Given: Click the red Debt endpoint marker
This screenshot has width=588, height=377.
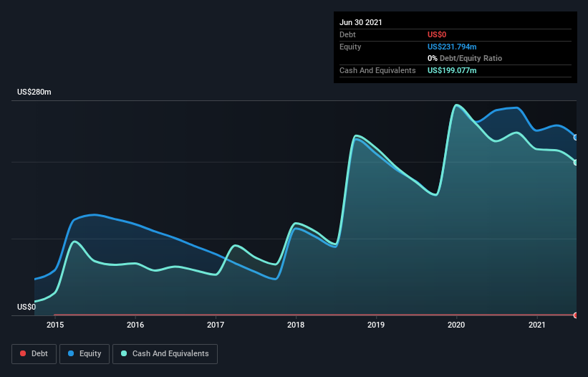Looking at the screenshot, I should coord(576,315).
